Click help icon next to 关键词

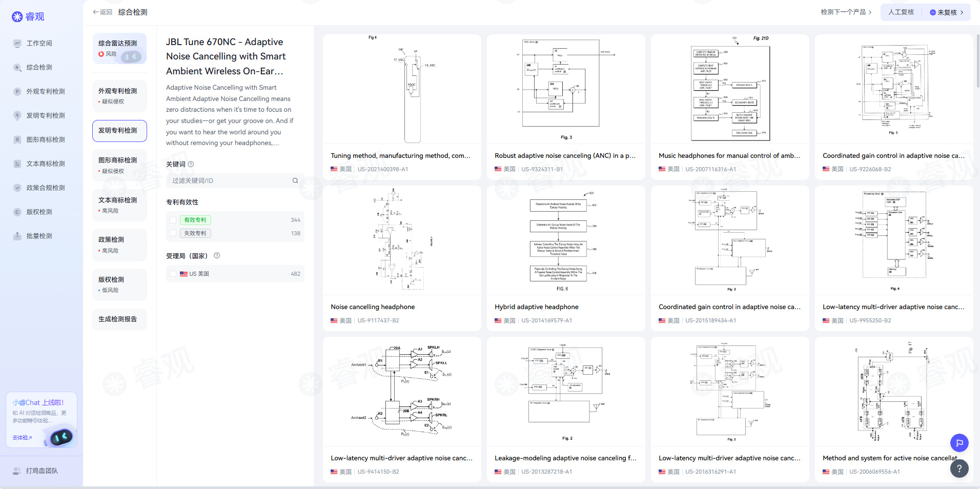click(x=191, y=165)
